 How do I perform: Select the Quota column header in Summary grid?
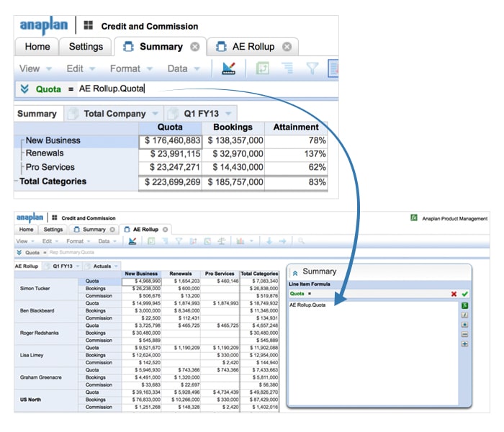(170, 127)
